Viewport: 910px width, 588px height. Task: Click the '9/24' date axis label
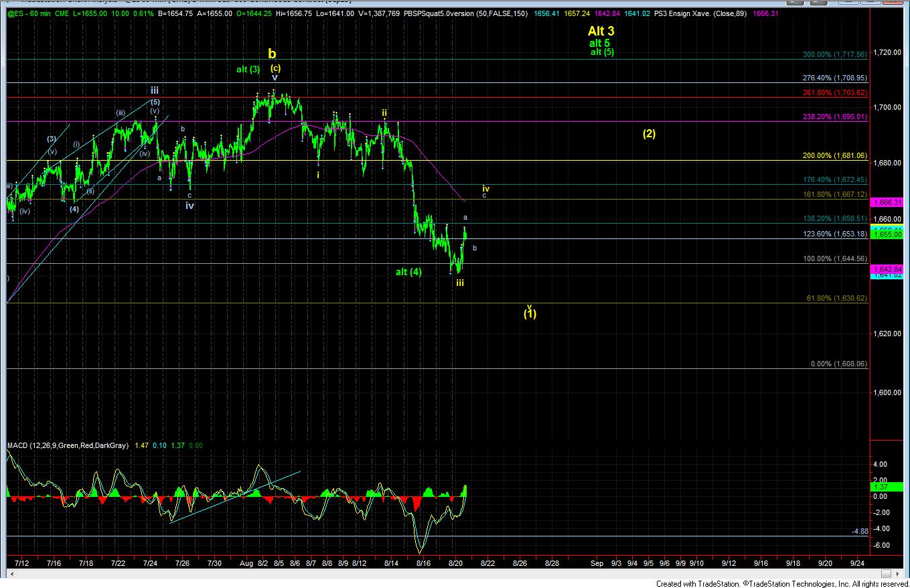(x=858, y=563)
